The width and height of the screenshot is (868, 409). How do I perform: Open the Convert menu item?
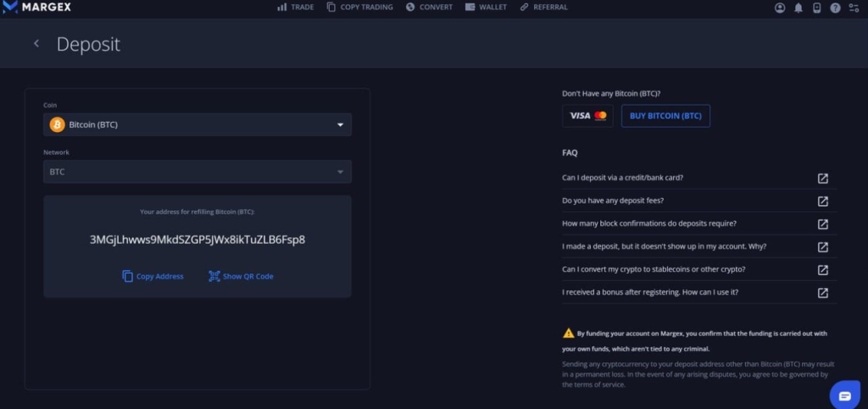coord(429,8)
